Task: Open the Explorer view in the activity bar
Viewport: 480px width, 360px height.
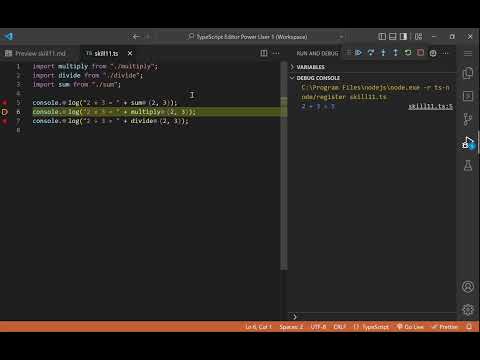Action: [x=468, y=73]
